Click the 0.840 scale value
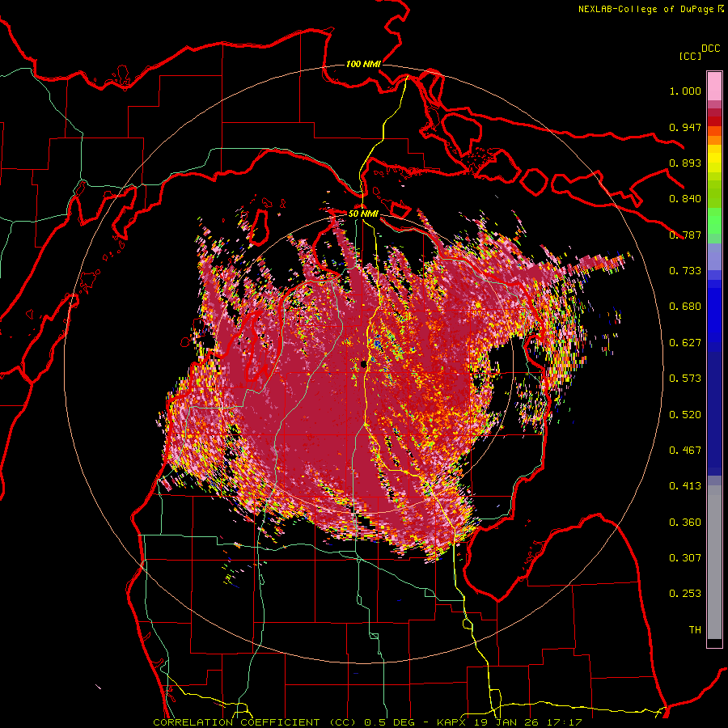 685,199
